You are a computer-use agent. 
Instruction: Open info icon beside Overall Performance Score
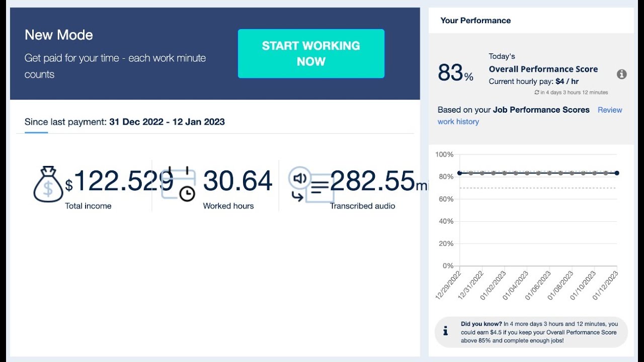[622, 74]
